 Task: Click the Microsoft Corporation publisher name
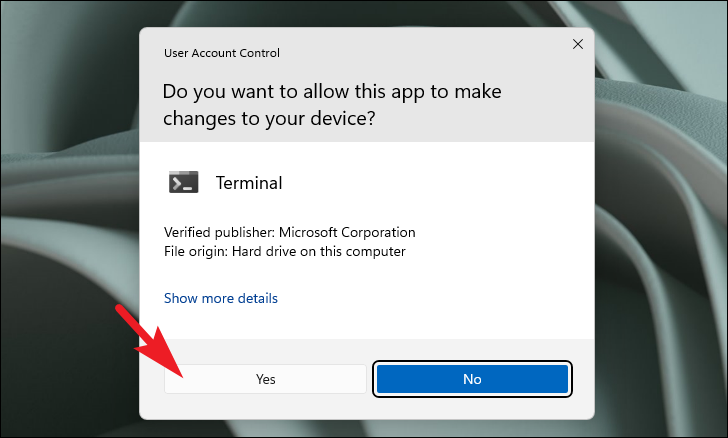tap(347, 232)
